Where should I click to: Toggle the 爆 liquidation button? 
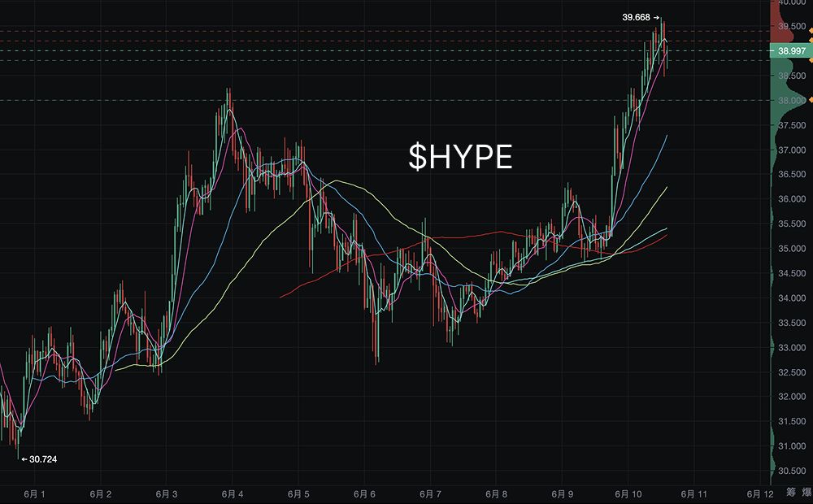pos(808,492)
